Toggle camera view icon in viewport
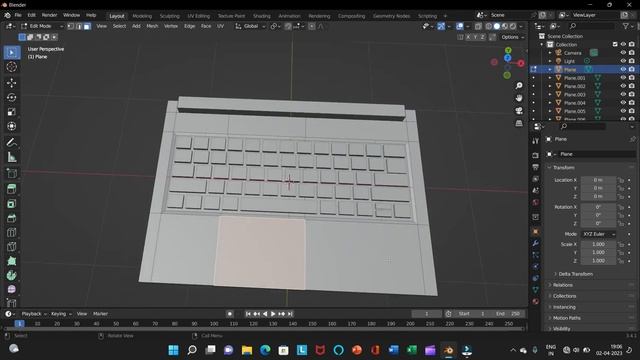The height and width of the screenshot is (360, 640). click(519, 111)
